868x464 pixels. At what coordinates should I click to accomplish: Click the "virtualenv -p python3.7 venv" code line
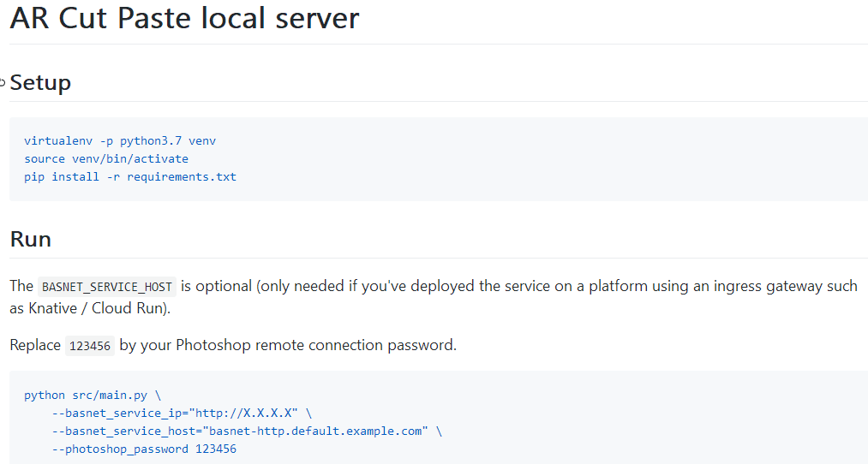120,140
